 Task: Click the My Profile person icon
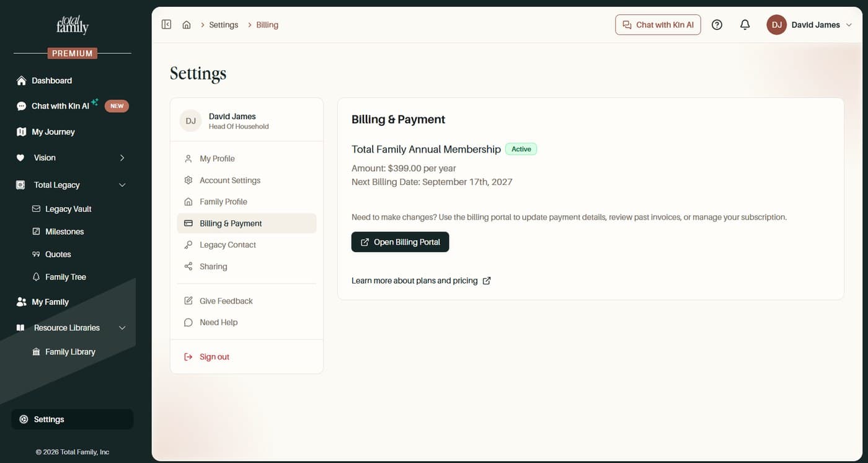(x=188, y=159)
